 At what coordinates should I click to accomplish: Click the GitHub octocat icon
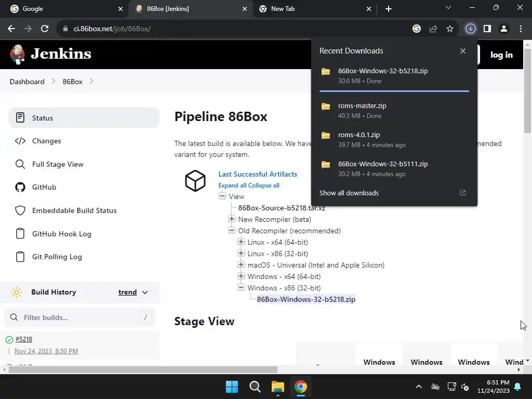(x=20, y=187)
